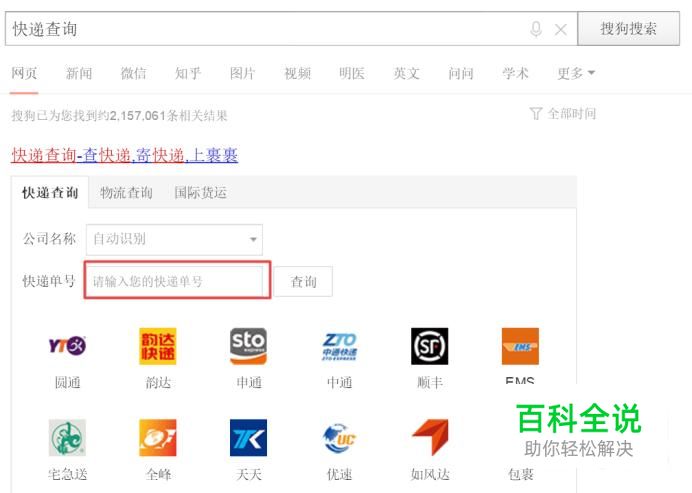Choose the 圆通 YTO courier icon
Viewport: 692px width, 493px height.
pos(67,346)
